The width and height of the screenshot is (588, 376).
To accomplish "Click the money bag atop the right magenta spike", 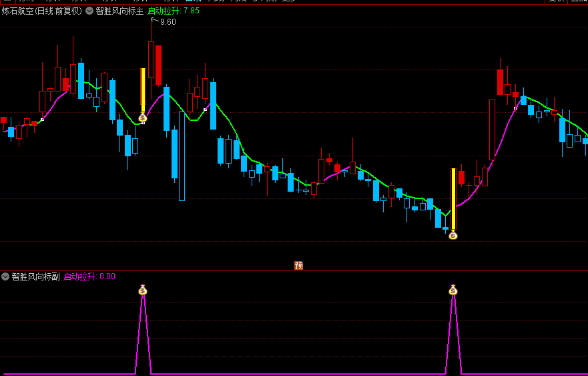I will pos(453,290).
